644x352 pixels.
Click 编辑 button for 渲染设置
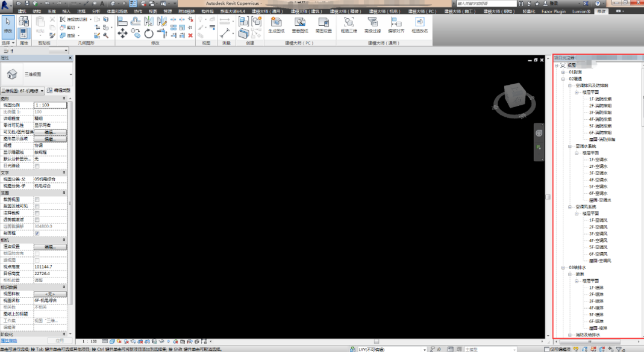tap(50, 247)
